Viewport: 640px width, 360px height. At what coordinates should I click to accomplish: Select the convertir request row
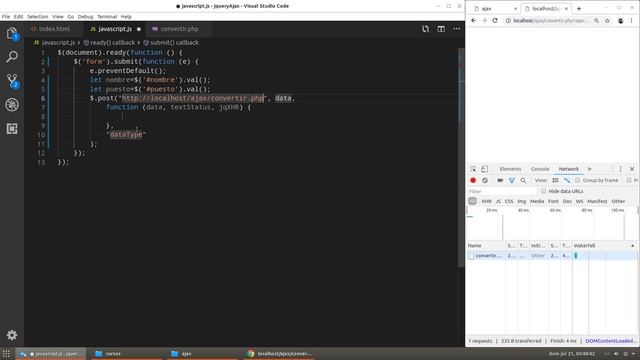[x=552, y=256]
